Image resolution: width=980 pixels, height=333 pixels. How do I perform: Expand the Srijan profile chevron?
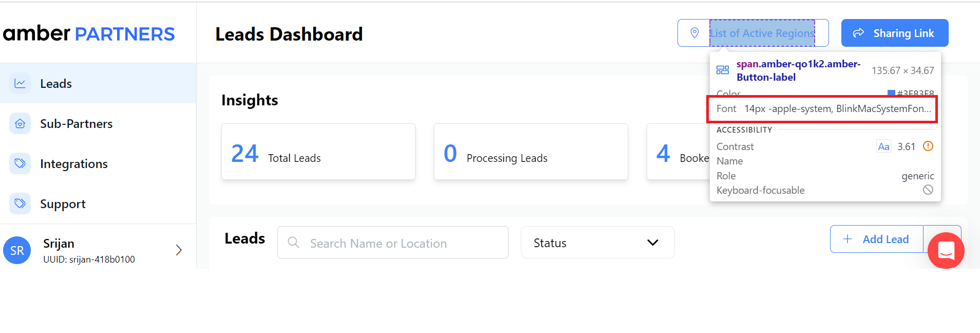[x=179, y=250]
